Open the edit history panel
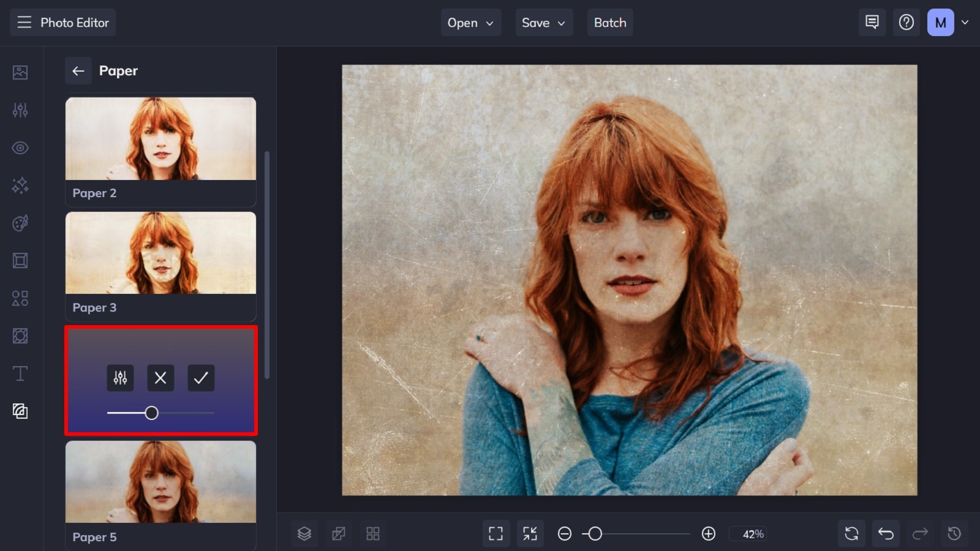Image resolution: width=980 pixels, height=551 pixels. [x=953, y=533]
